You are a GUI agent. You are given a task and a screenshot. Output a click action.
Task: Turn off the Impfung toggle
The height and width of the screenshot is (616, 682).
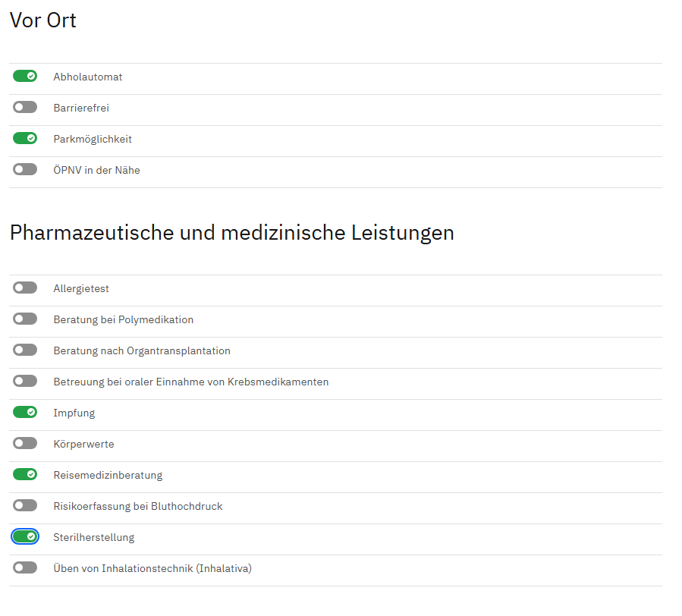click(x=25, y=413)
